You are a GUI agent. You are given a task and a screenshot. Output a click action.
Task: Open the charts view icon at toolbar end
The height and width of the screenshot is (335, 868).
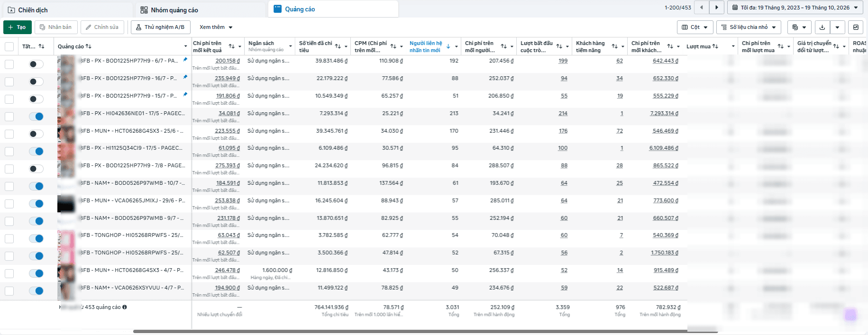(x=856, y=27)
